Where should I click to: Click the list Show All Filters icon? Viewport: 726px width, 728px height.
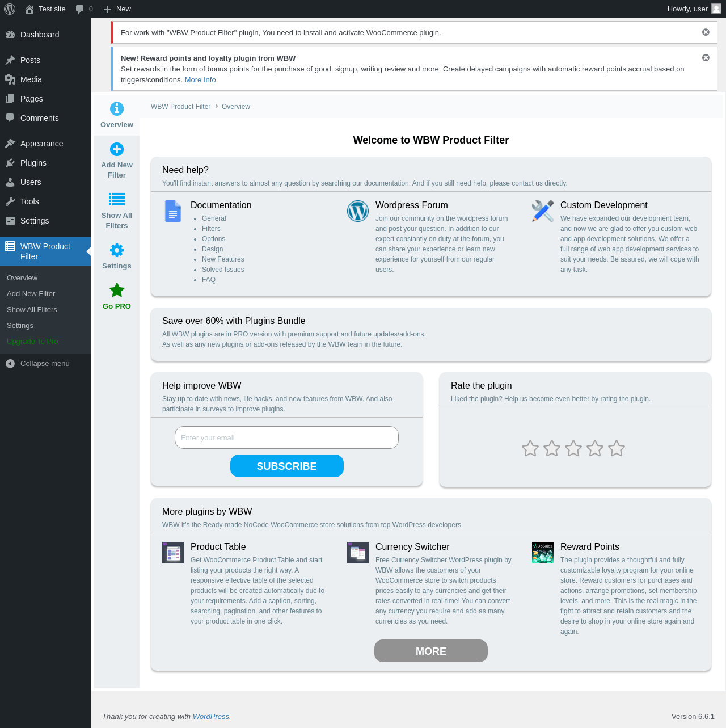point(117,199)
